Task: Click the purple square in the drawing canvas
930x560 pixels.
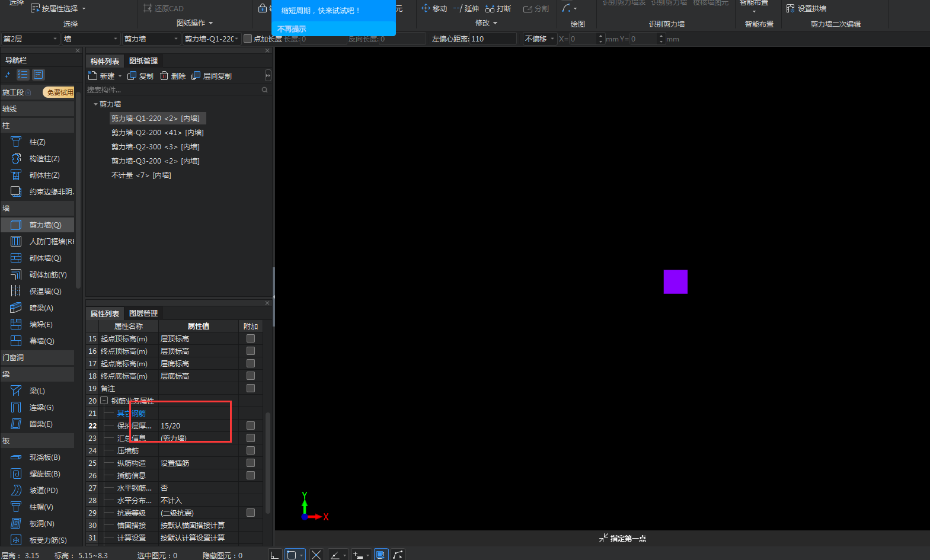Action: [x=675, y=282]
